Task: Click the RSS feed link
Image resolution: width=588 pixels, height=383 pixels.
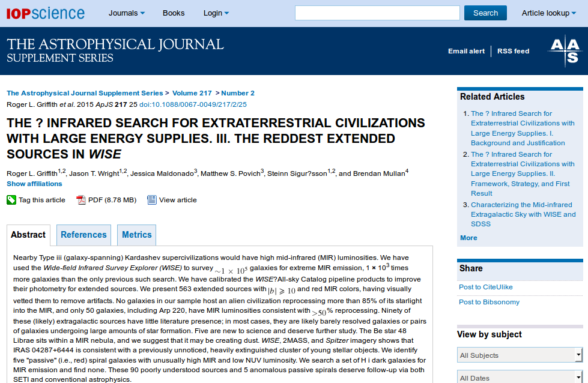Action: pyautogui.click(x=513, y=52)
